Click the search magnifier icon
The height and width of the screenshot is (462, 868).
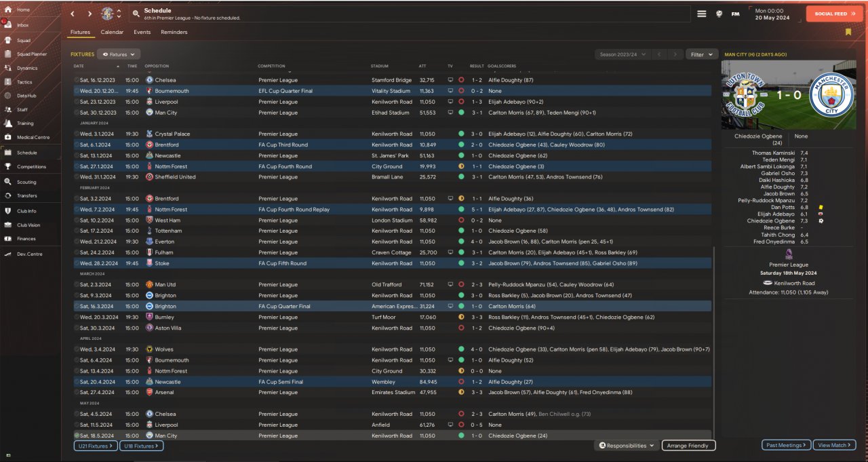click(136, 14)
